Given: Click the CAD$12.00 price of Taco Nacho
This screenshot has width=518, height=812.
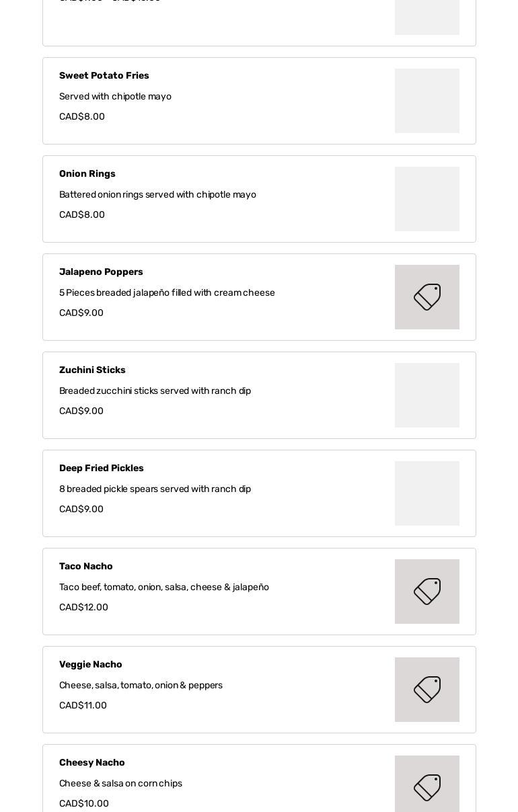Looking at the screenshot, I should point(83,608).
